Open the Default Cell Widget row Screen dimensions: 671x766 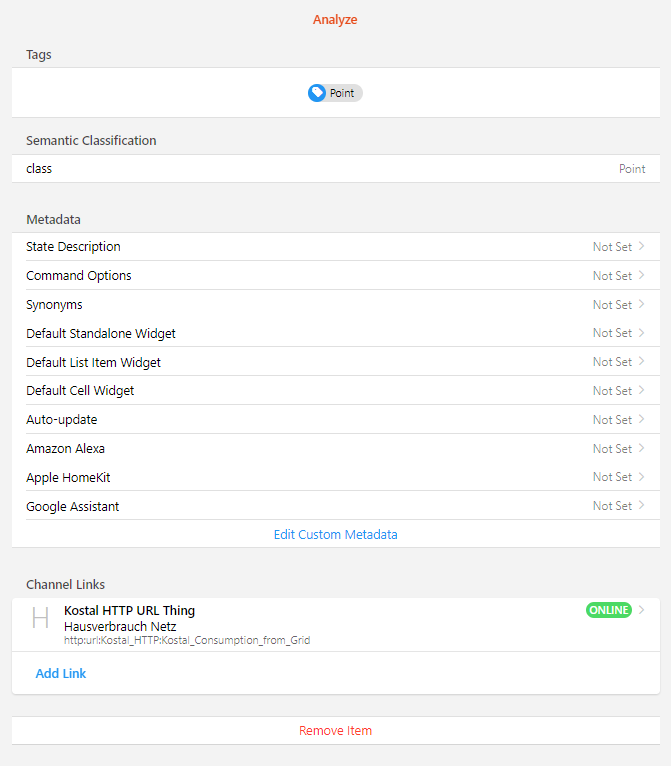point(335,391)
